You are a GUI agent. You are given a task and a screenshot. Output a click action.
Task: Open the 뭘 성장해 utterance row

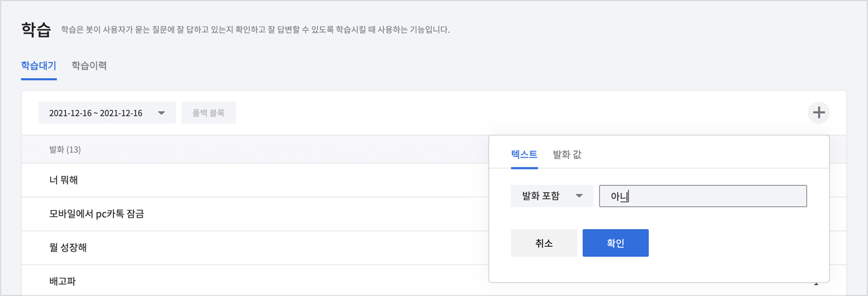(x=68, y=247)
